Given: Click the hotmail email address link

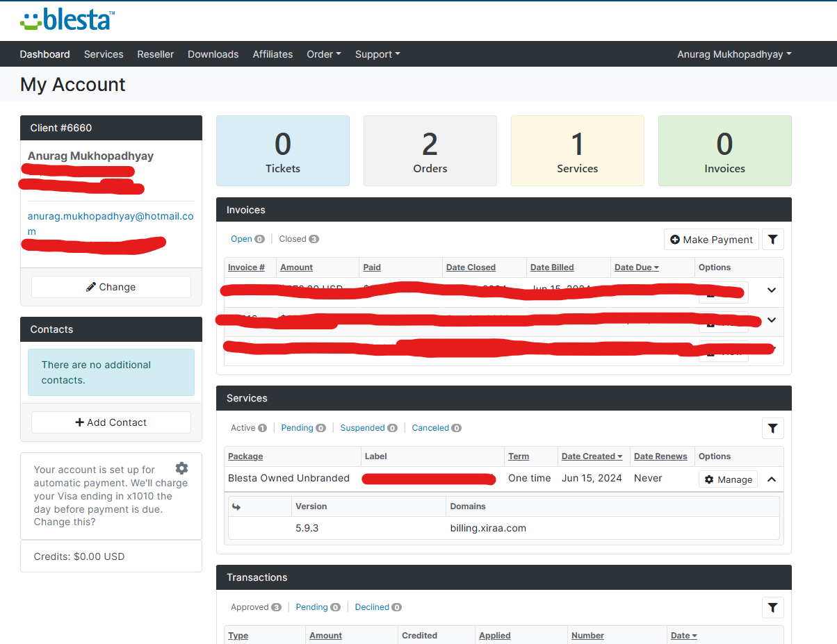Looking at the screenshot, I should (111, 224).
